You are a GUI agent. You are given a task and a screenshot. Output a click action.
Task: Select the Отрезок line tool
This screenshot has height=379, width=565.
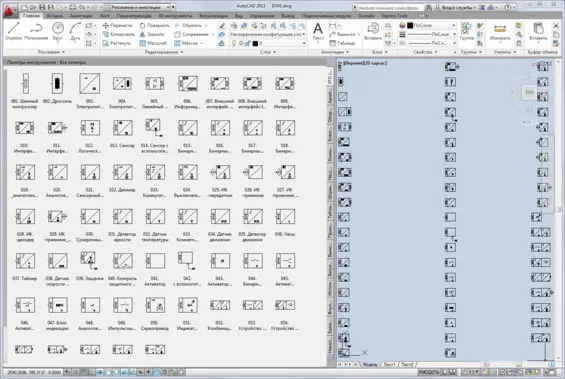14,31
